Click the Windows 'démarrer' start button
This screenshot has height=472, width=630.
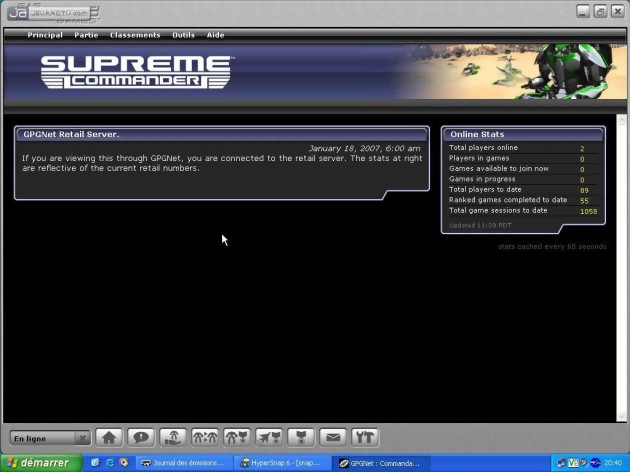tap(41, 463)
